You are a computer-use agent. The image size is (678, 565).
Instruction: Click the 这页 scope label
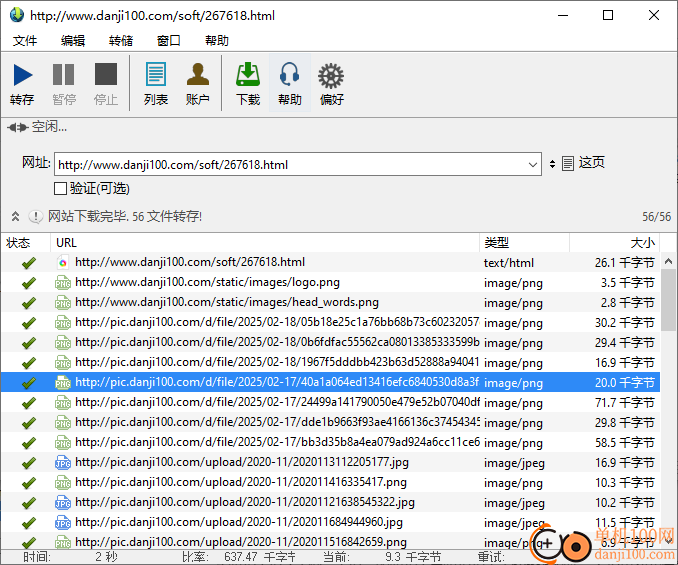click(592, 163)
